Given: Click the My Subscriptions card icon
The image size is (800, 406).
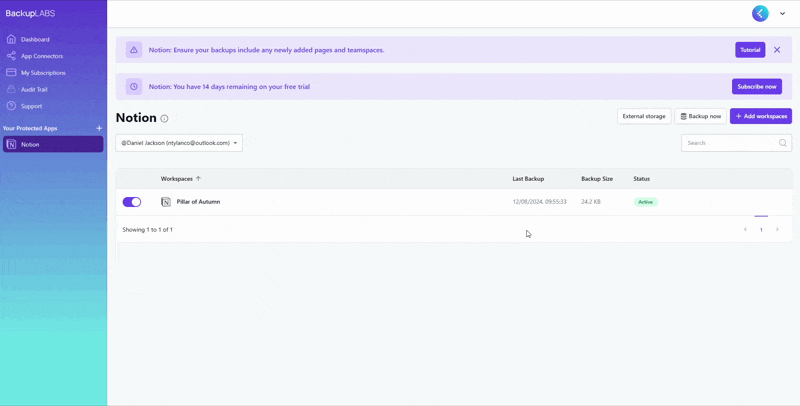Looking at the screenshot, I should 11,72.
